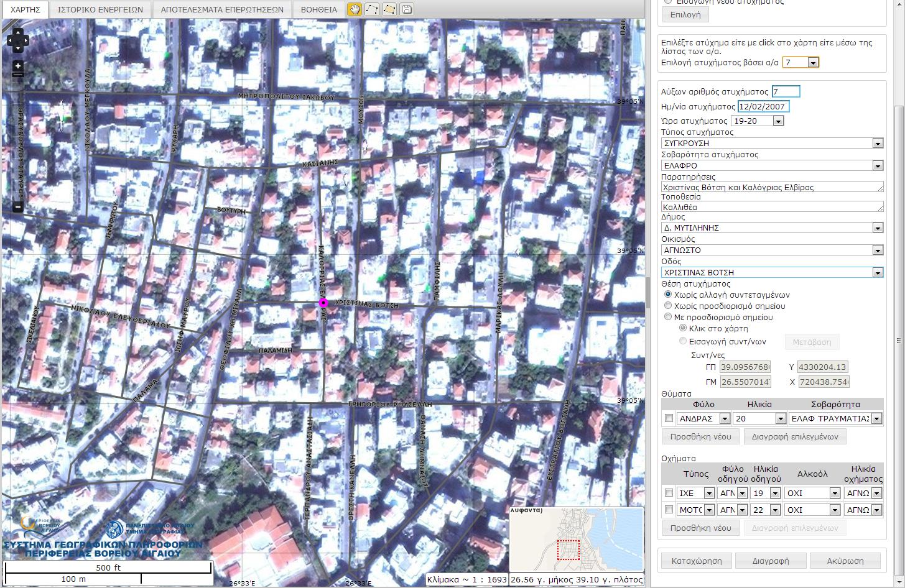Click the side panel vertical scrollbar
Screen dimensions: 905x588
899,341
